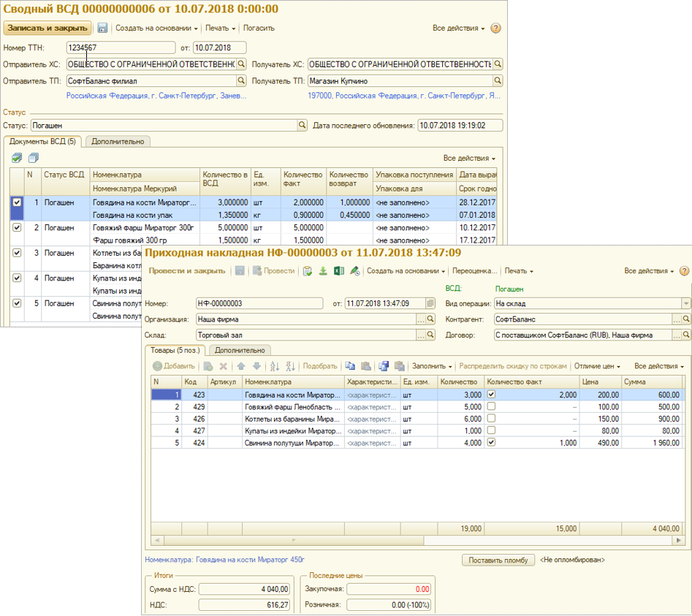
Task: Click Поставить пломбу button
Action: (498, 560)
